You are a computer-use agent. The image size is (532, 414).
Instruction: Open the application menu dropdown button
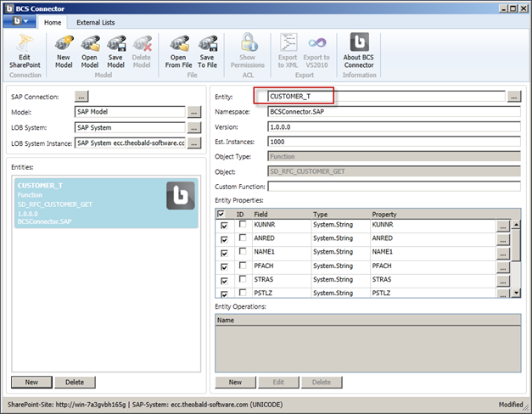22,21
